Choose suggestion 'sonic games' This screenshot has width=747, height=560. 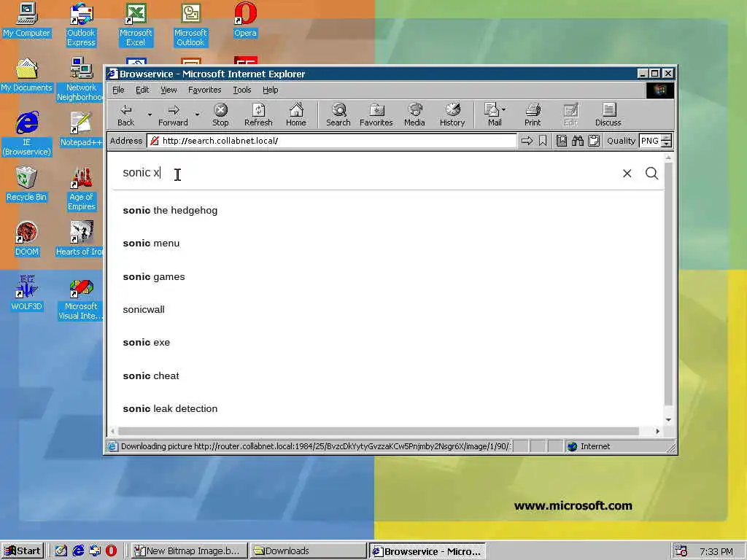(153, 276)
